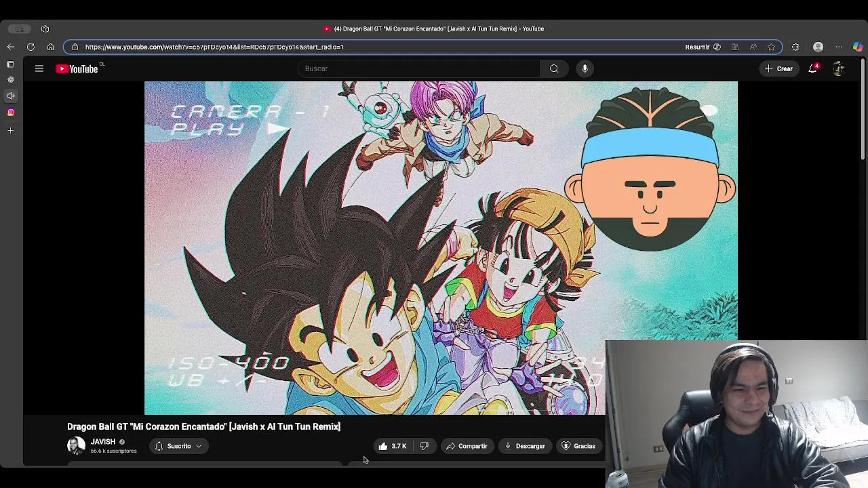
Task: Open Suscrito notification dropdown
Action: [179, 446]
